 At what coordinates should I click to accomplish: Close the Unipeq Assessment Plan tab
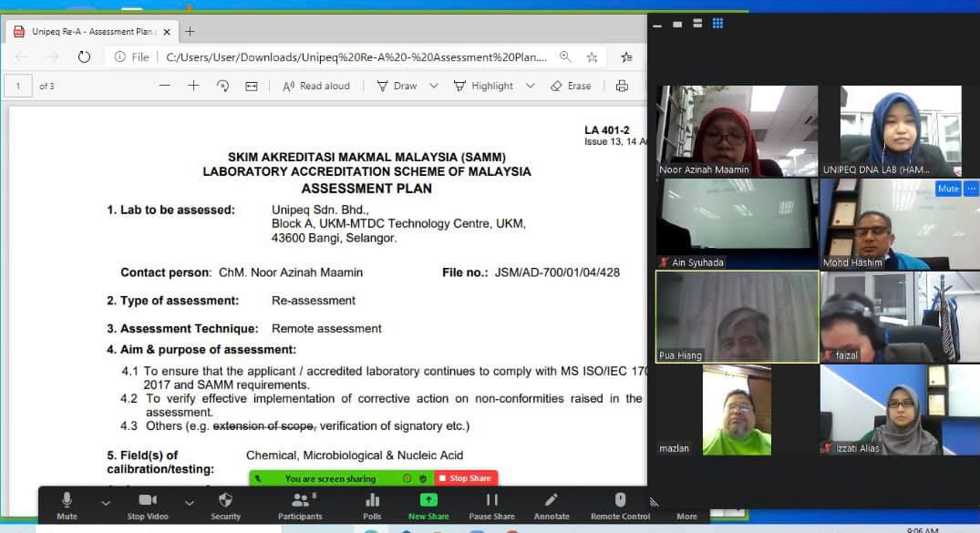(x=166, y=31)
